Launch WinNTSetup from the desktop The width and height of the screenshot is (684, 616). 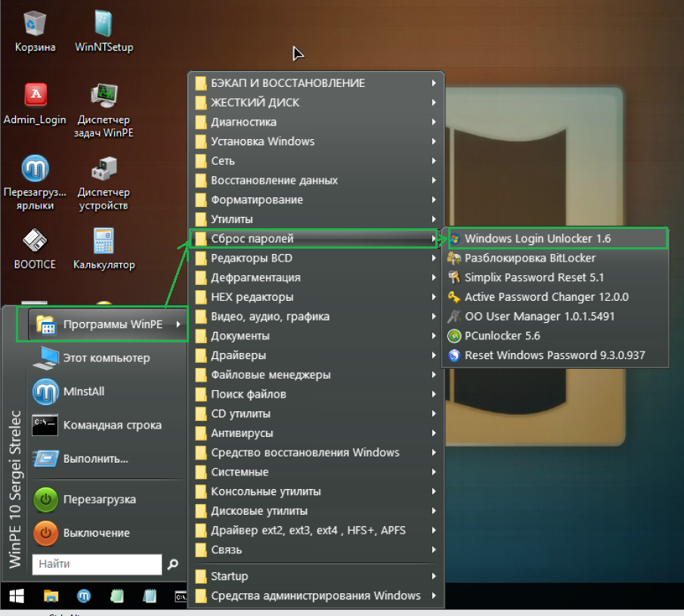[x=104, y=30]
